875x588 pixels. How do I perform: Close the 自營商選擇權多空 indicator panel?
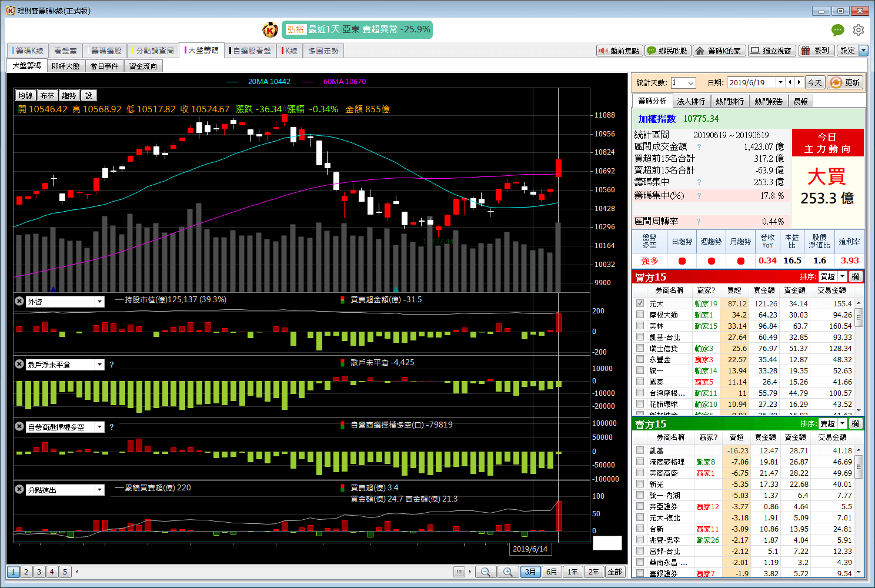click(x=19, y=427)
